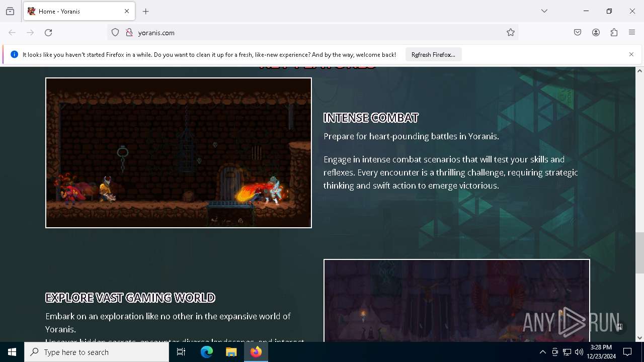Open Firefox View recent browsing icon
This screenshot has width=644, height=362.
pos(10,11)
